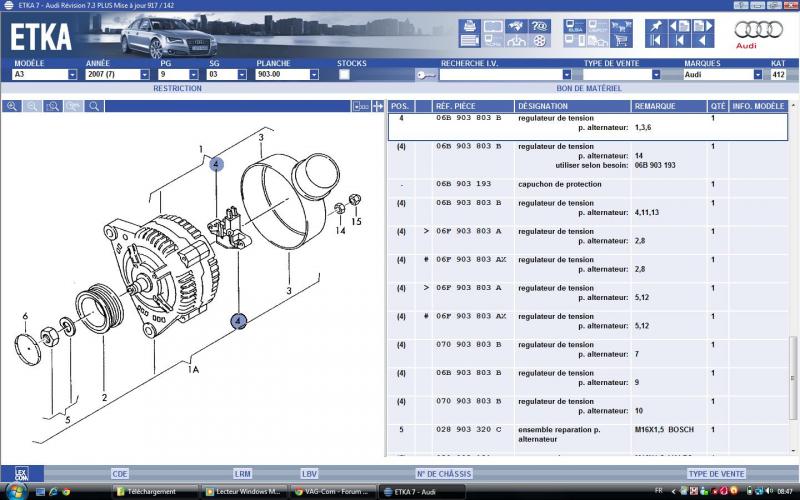
Task: Click the multiple carts icon
Action: pyautogui.click(x=621, y=26)
